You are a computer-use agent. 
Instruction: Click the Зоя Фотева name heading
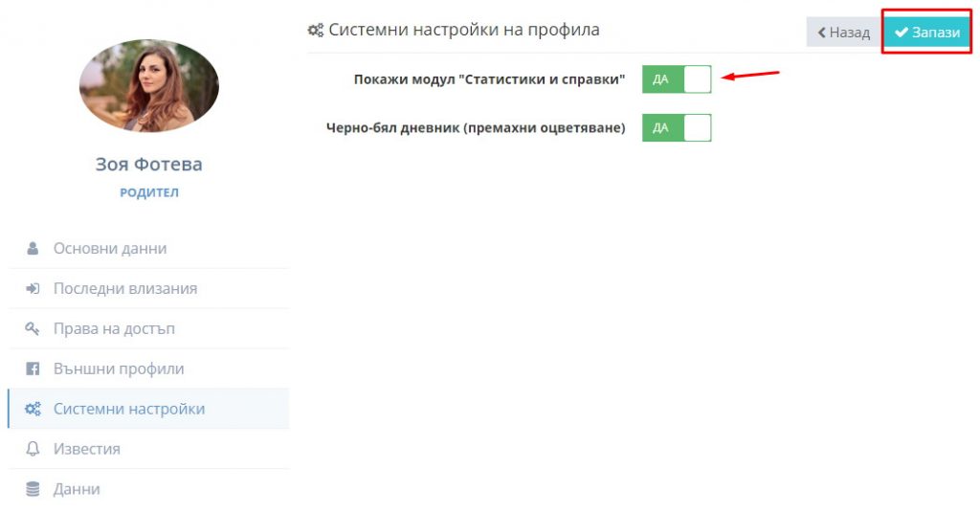click(148, 165)
